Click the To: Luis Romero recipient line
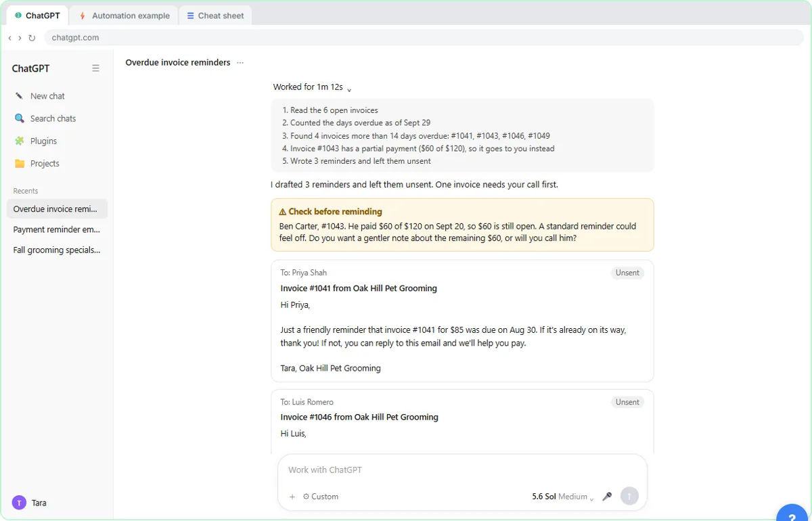This screenshot has height=521, width=812. (x=307, y=402)
